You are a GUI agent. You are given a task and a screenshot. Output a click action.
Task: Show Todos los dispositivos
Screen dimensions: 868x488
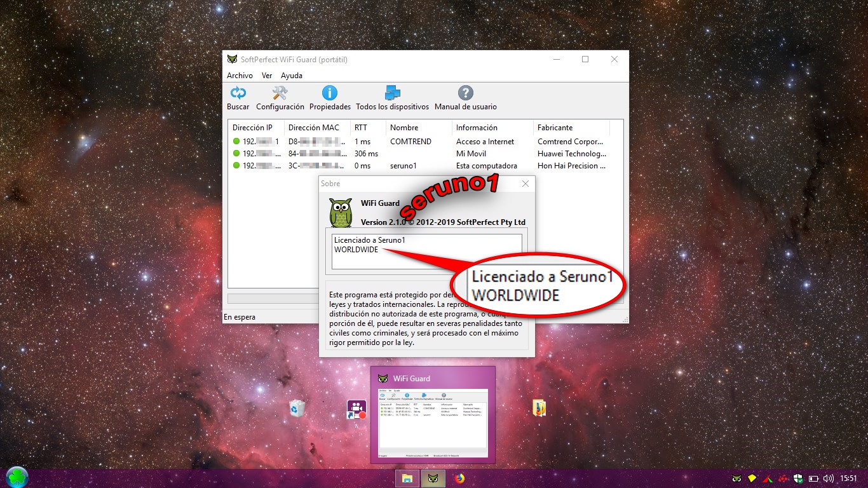click(x=392, y=93)
